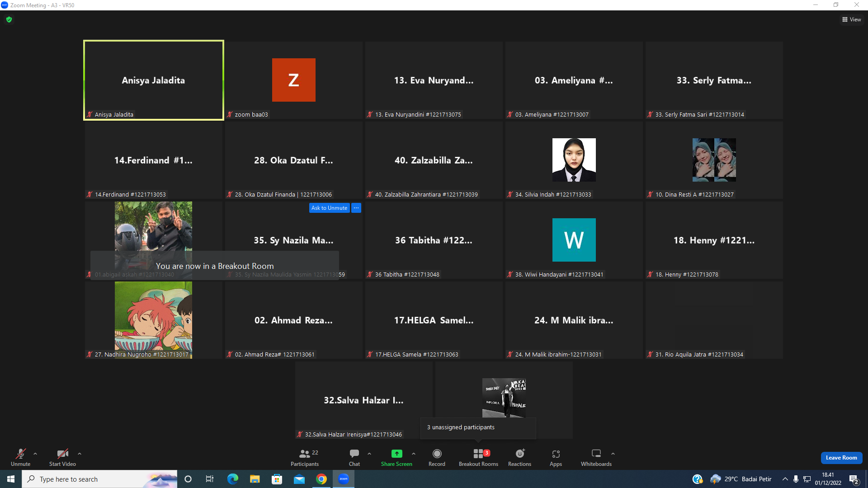Open the Reactions menu
The height and width of the screenshot is (488, 868).
pyautogui.click(x=520, y=457)
